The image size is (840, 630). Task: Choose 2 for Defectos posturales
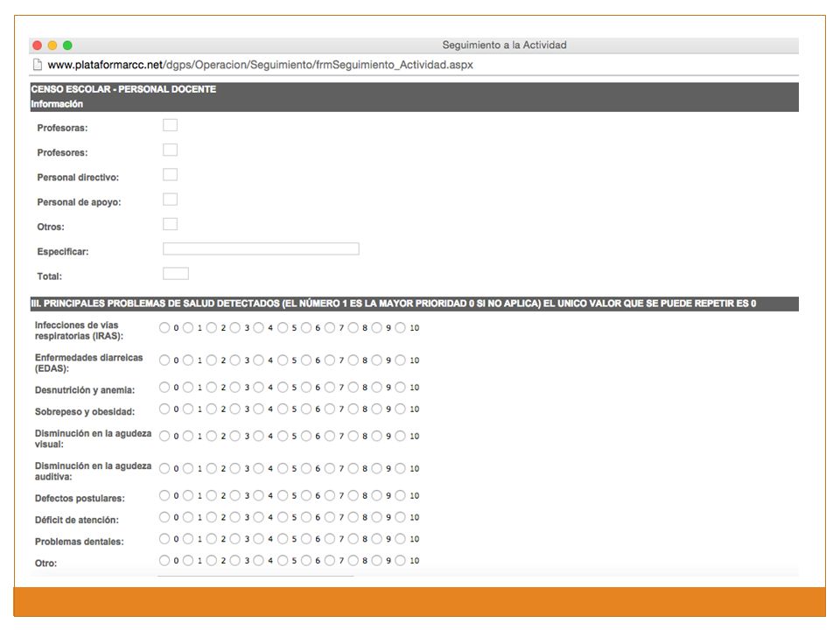click(212, 495)
